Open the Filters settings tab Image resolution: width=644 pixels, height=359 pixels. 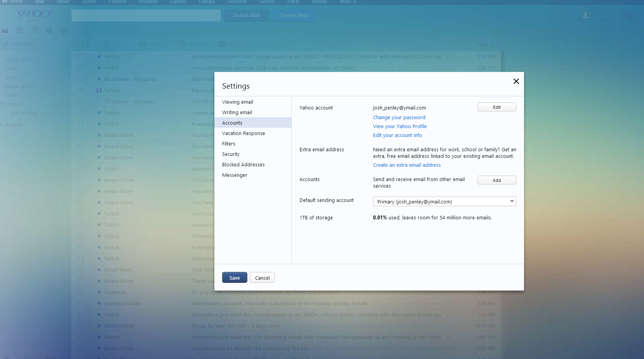[x=253, y=144]
